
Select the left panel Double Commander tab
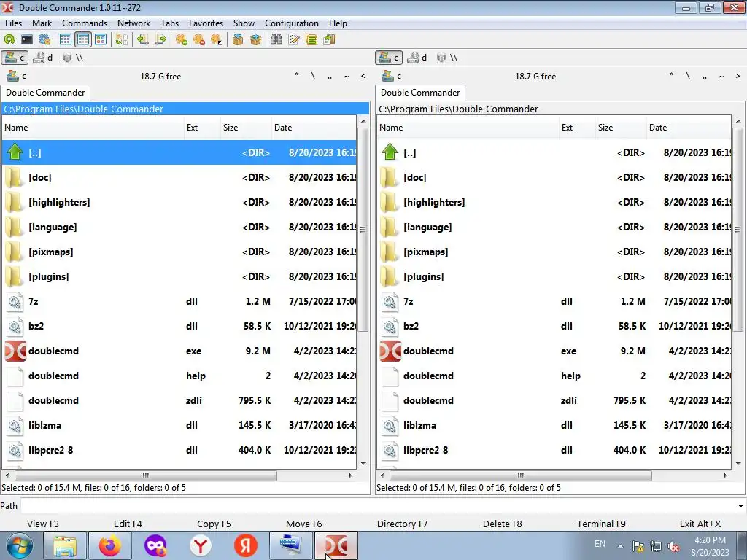[45, 93]
